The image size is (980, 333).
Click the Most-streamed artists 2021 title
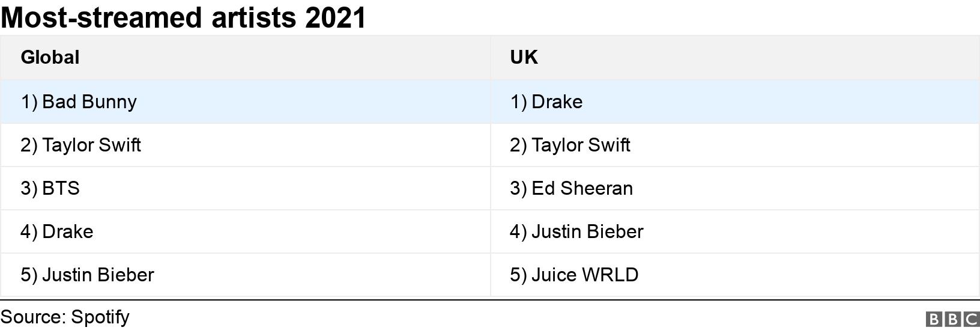[183, 17]
